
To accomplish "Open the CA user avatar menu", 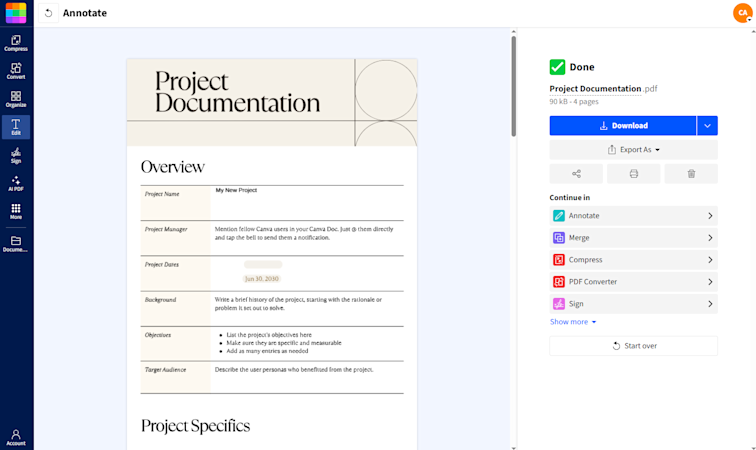I will click(742, 13).
